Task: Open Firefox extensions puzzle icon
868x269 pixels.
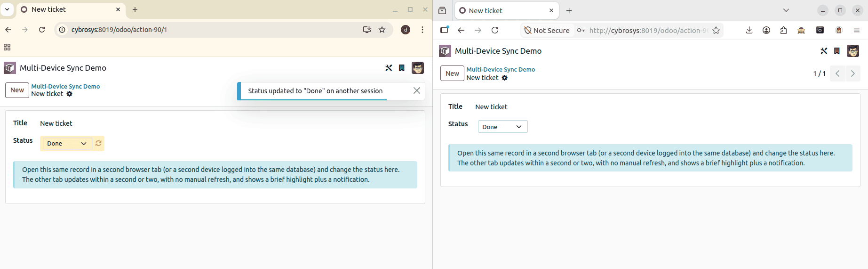Action: tap(783, 30)
